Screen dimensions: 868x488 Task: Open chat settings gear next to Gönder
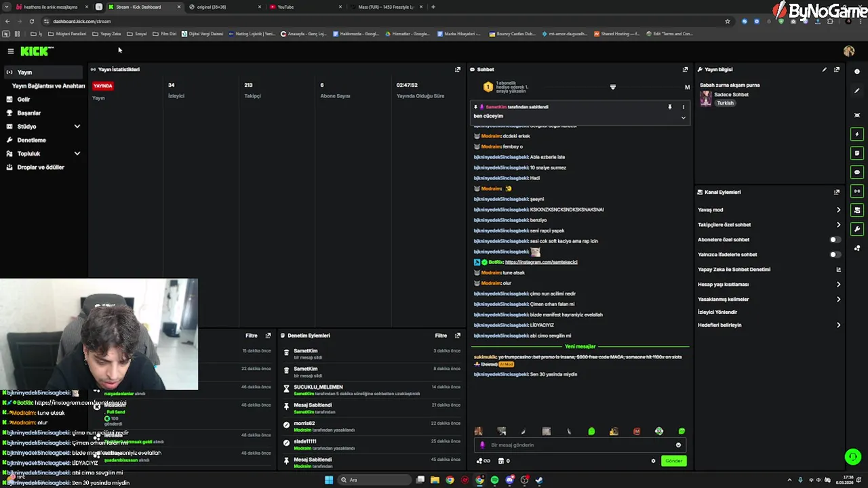[654, 461]
